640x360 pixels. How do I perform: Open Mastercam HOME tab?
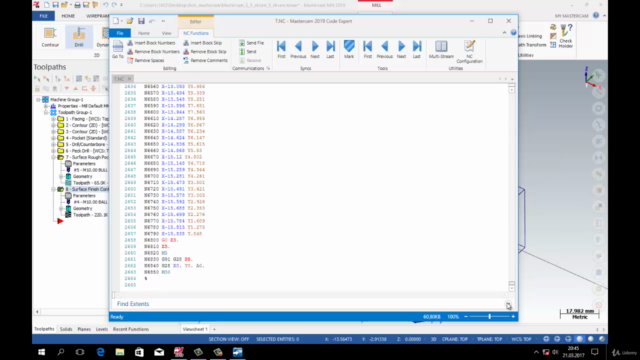point(68,16)
